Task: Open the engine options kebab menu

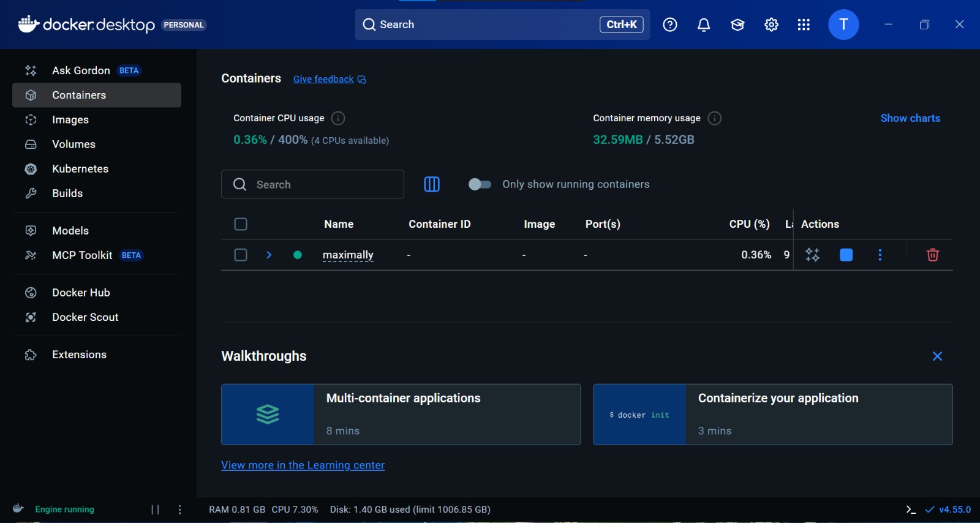Action: (179, 510)
